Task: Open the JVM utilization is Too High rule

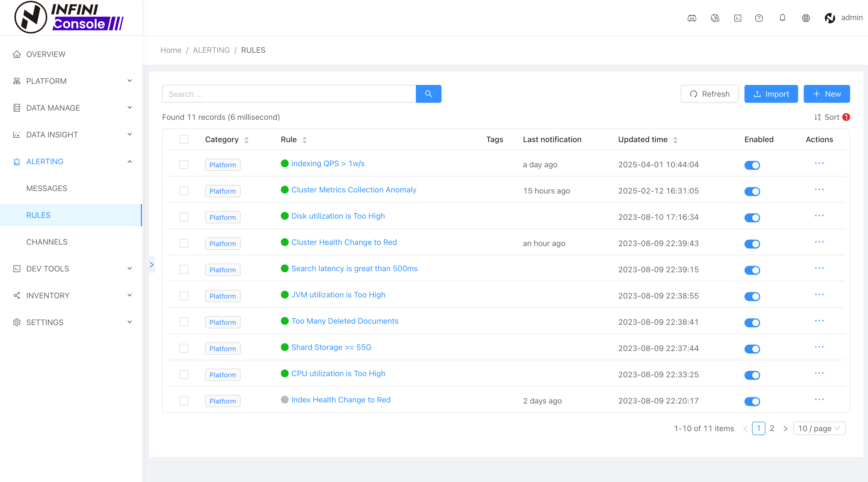Action: (338, 295)
